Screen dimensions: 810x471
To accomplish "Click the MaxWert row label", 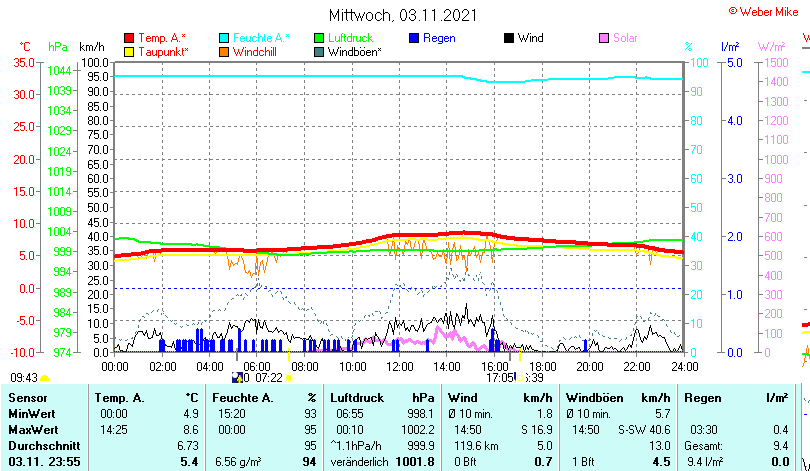I will click(33, 428).
